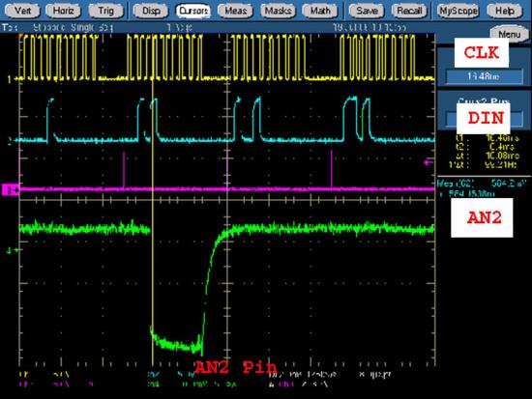Open the Math button
The width and height of the screenshot is (532, 399).
[x=320, y=11]
